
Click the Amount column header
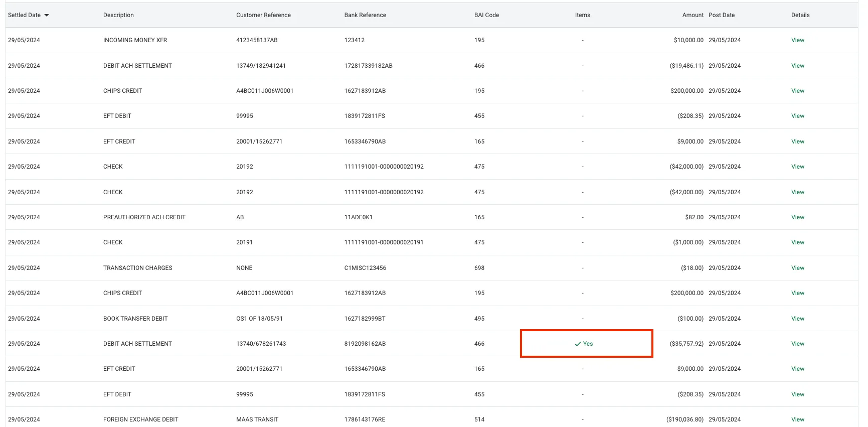[693, 15]
